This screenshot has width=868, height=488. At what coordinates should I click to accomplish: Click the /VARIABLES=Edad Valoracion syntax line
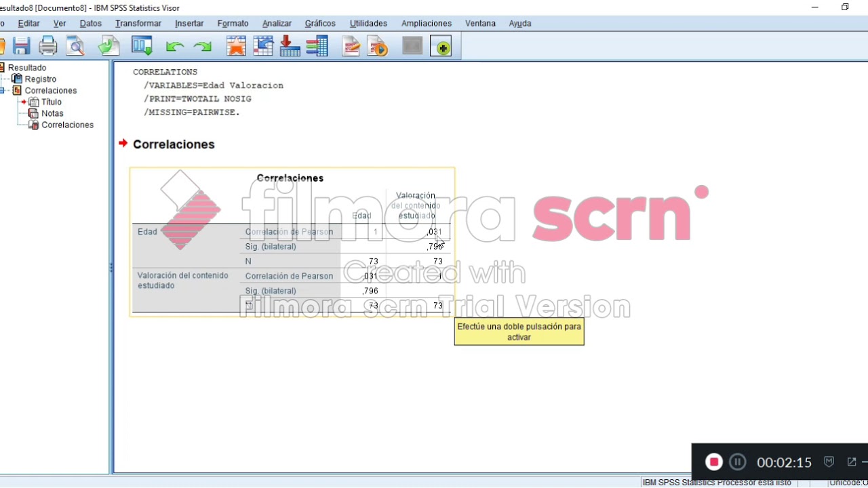214,85
